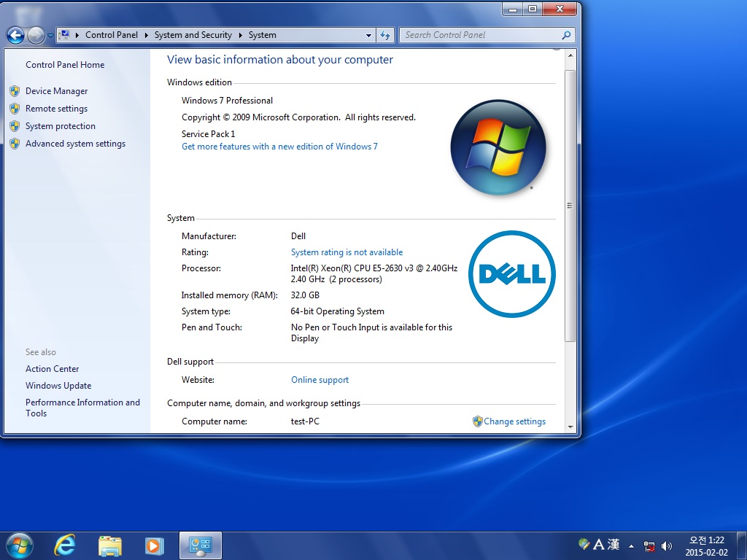747x560 pixels.
Task: Open Performance Information and Tools
Action: point(82,408)
